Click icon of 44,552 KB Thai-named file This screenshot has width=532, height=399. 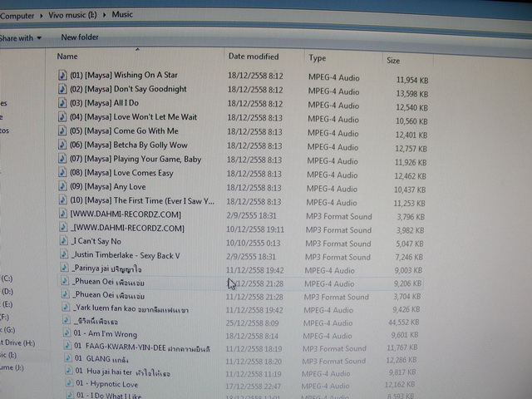pos(66,320)
